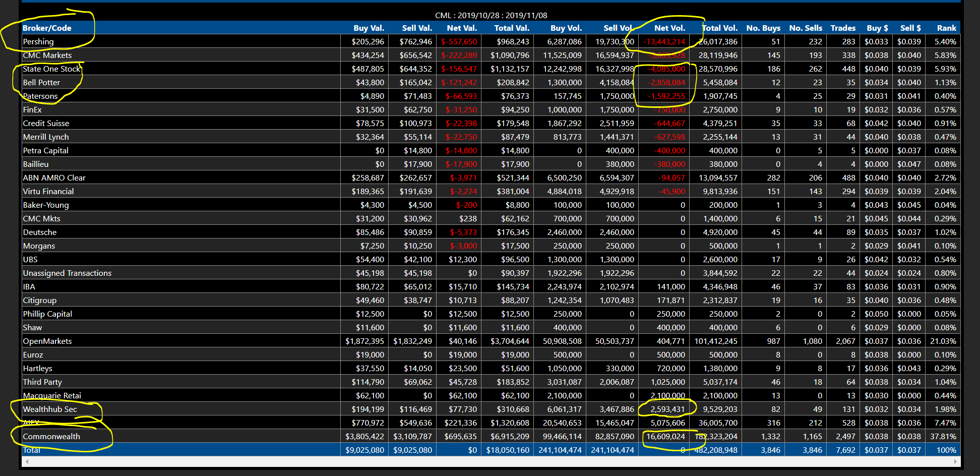Click the Trades column header
The image size is (980, 476).
click(x=843, y=28)
